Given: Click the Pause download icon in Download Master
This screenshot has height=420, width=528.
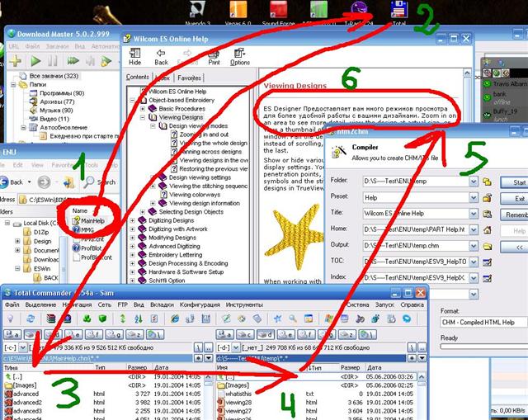Looking at the screenshot, I should tap(52, 61).
